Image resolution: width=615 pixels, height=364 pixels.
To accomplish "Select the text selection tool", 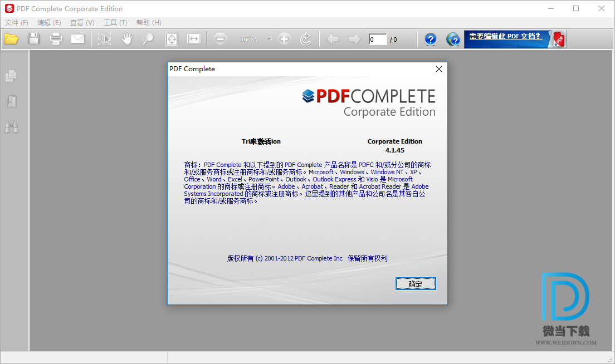I will 104,39.
